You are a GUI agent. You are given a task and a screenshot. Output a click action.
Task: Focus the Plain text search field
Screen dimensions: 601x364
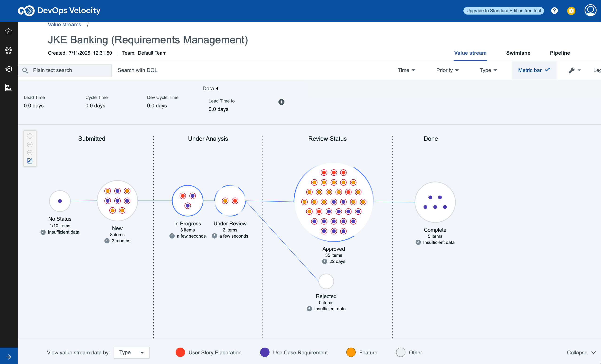pos(65,70)
